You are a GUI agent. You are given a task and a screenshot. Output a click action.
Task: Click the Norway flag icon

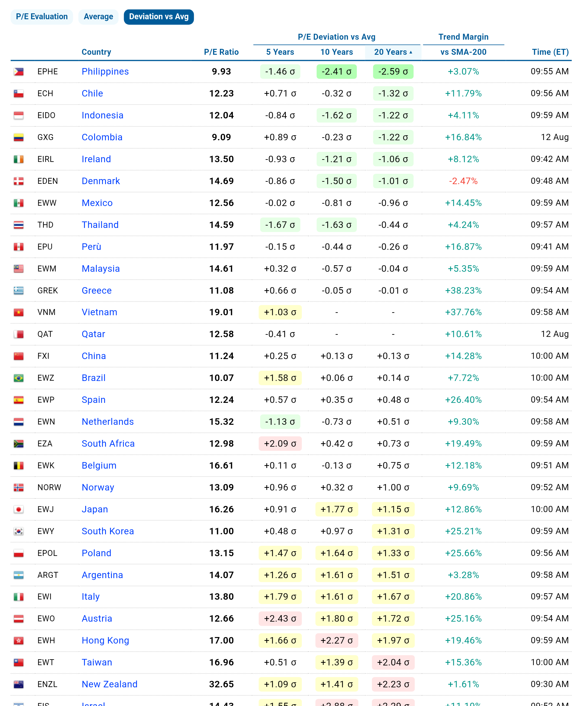[18, 488]
